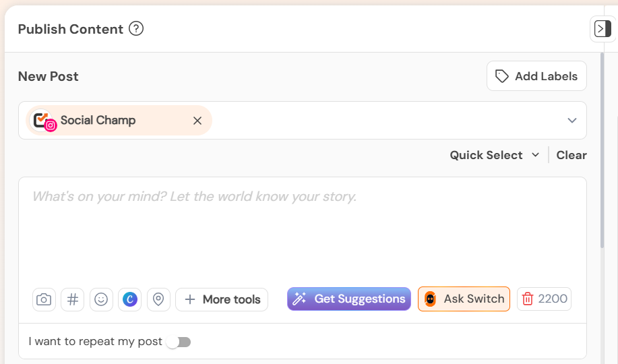Click the vertical scrollbar thumb
The width and height of the screenshot is (618, 364).
[x=602, y=150]
